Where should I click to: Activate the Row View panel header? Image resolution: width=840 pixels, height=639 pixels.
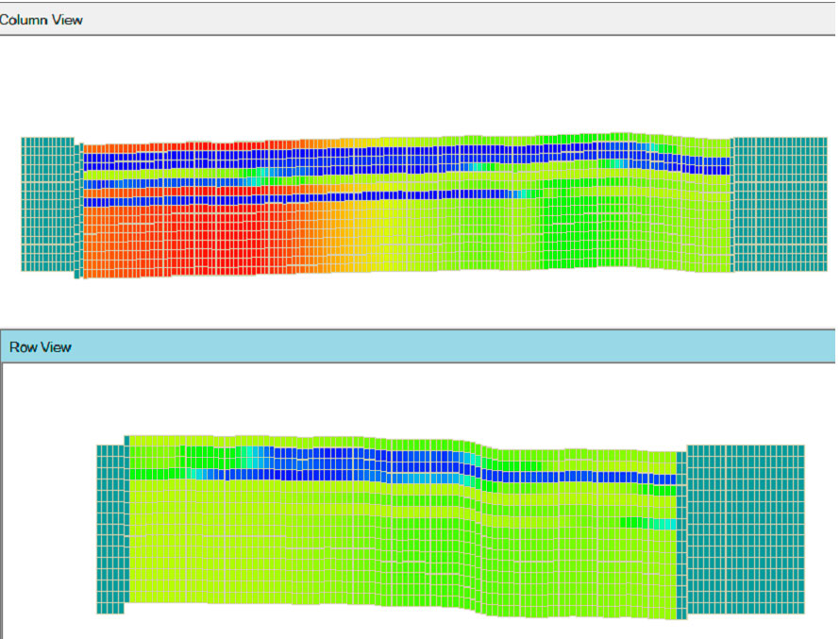coord(418,346)
